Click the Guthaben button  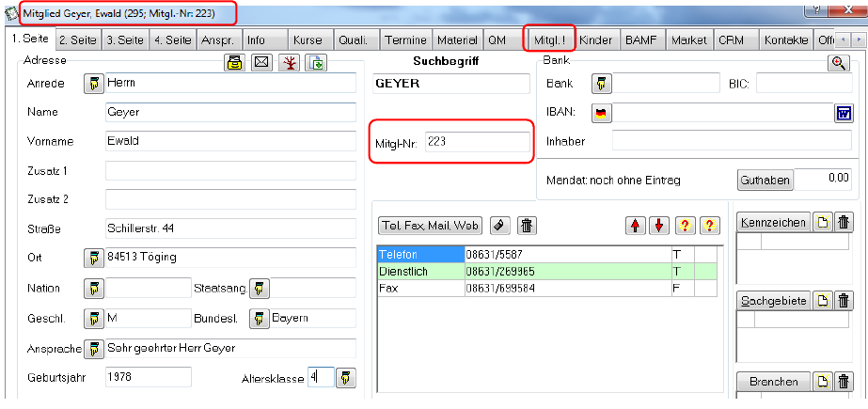(x=765, y=181)
